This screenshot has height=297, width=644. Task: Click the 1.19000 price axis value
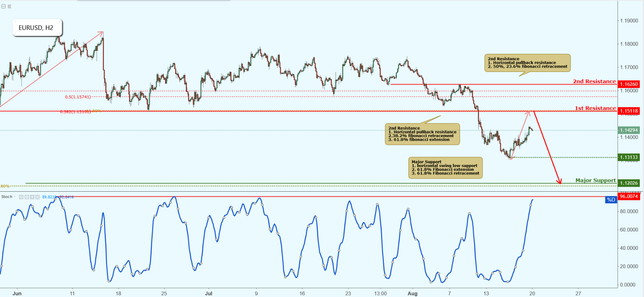629,21
